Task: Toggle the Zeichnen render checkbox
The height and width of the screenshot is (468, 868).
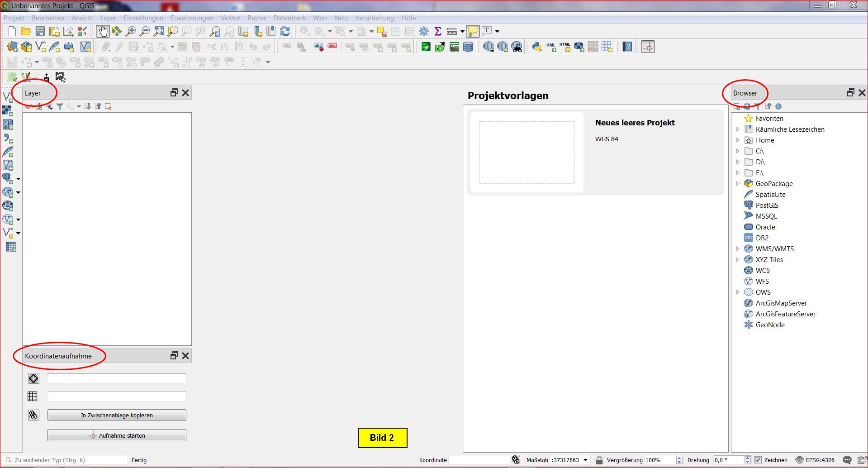Action: coord(759,460)
